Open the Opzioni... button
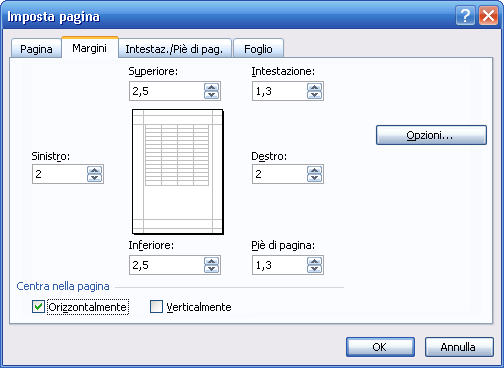Screen dimensions: 504x368 [x=431, y=135]
